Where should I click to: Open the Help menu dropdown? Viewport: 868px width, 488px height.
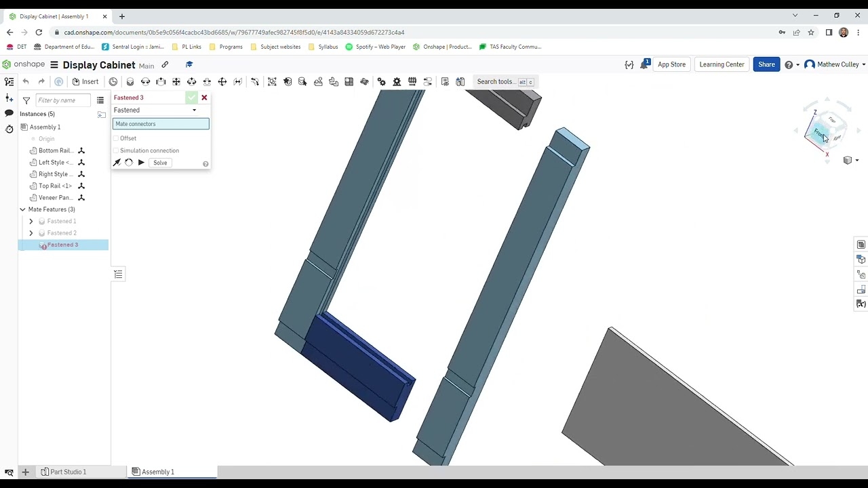click(792, 64)
